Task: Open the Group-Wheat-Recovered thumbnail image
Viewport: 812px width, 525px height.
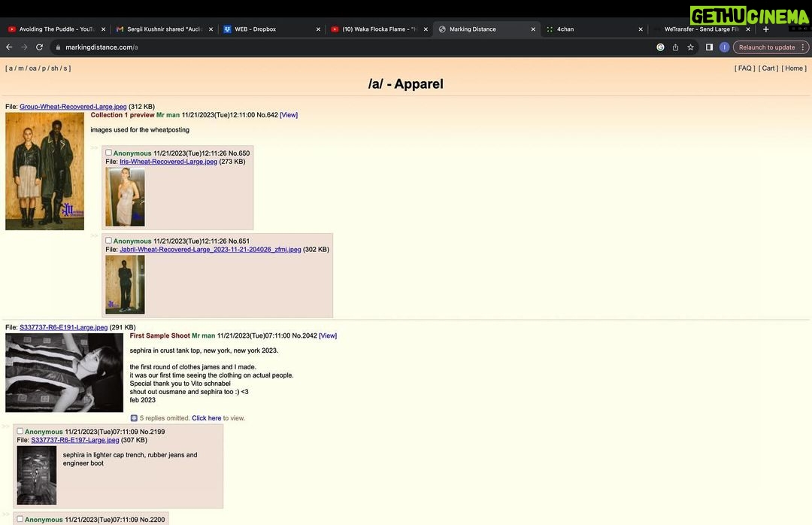Action: tap(44, 171)
